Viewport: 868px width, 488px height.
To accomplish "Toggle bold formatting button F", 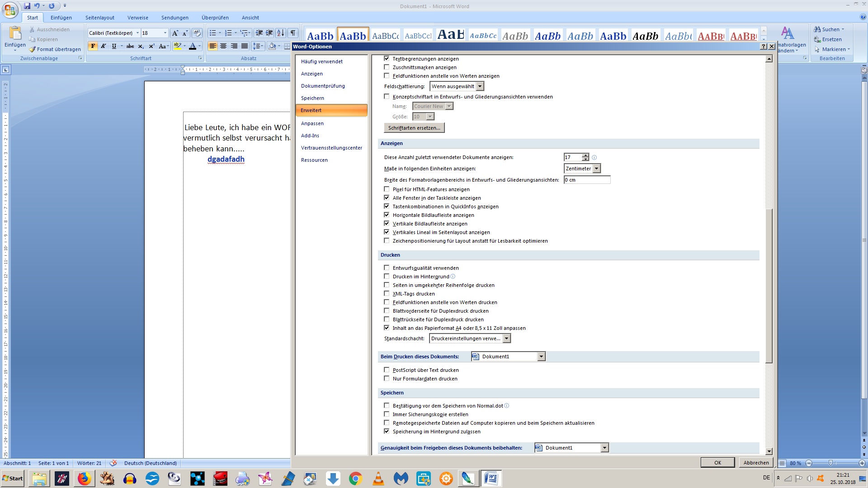I will click(93, 46).
